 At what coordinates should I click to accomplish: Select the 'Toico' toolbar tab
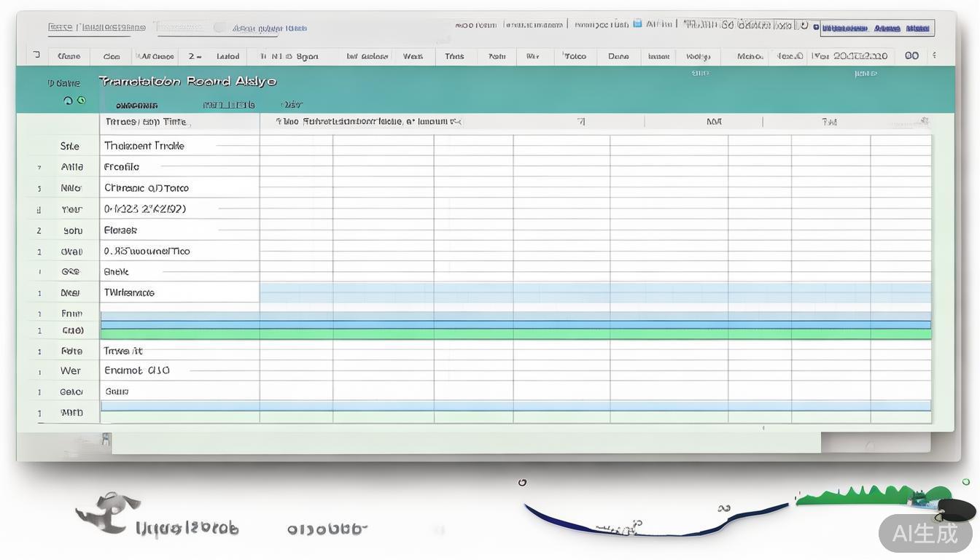[575, 56]
